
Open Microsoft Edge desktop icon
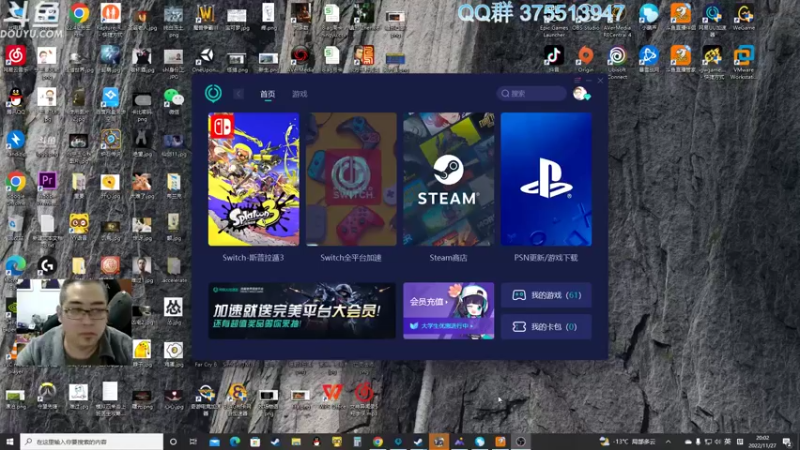click(15, 268)
